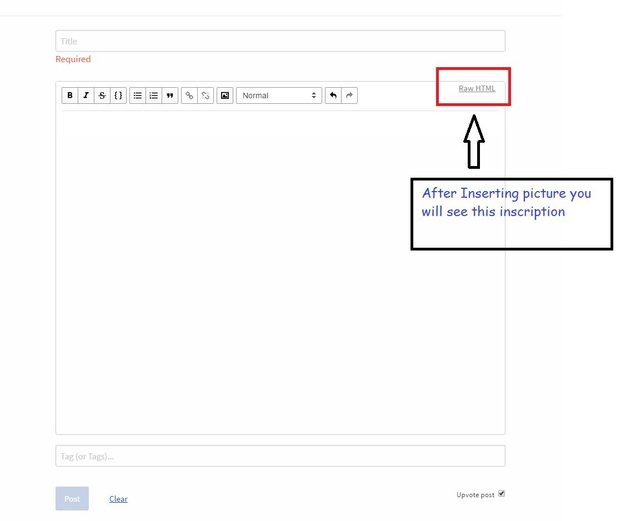640x521 pixels.
Task: Insert code block with braces icon
Action: (118, 96)
